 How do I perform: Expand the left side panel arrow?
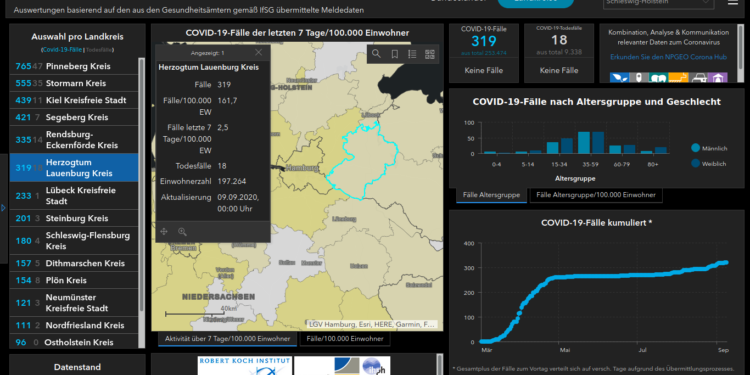click(x=3, y=208)
